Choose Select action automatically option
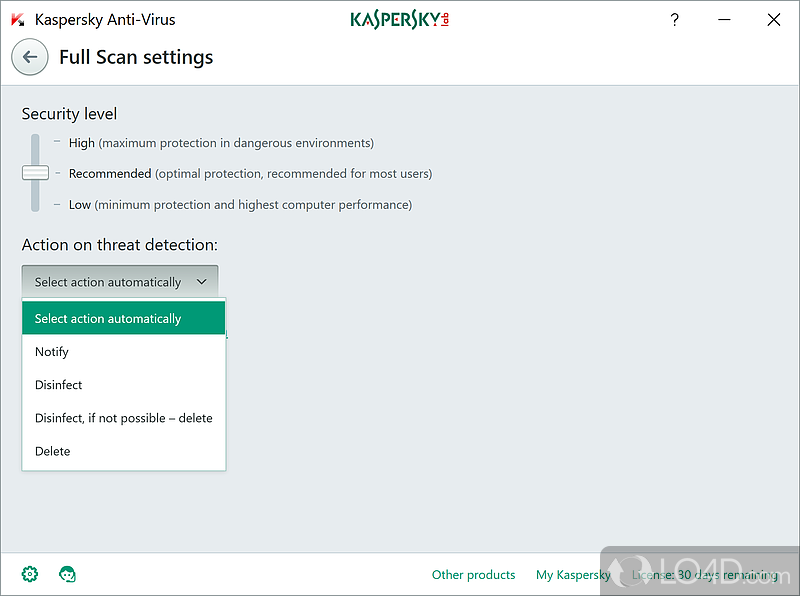This screenshot has height=596, width=800. [x=123, y=318]
